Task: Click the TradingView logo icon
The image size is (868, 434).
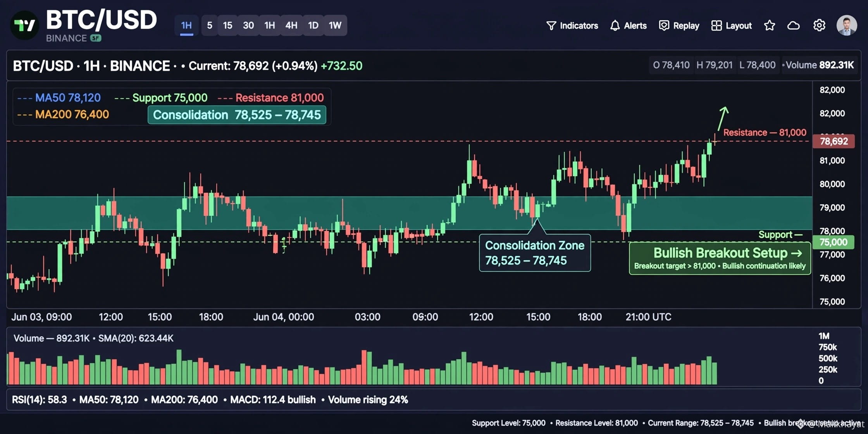Action: [24, 25]
